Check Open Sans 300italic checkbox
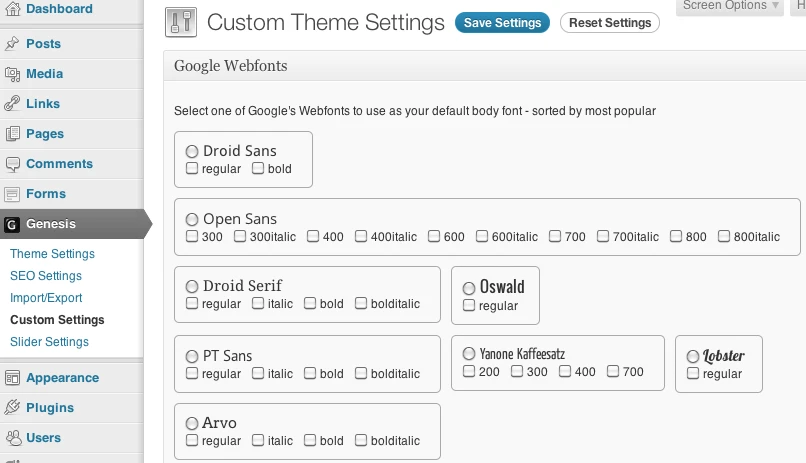The height and width of the screenshot is (463, 806). click(x=240, y=236)
